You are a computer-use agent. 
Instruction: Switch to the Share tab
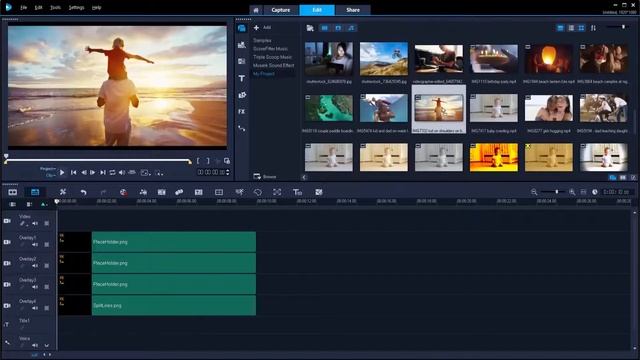(353, 10)
